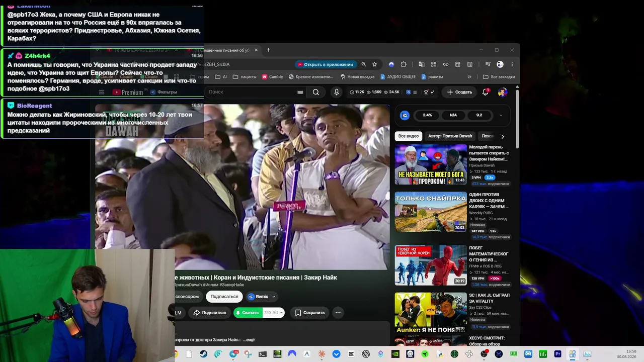Open the "Только снайпрка" video thumbnail

tap(431, 212)
